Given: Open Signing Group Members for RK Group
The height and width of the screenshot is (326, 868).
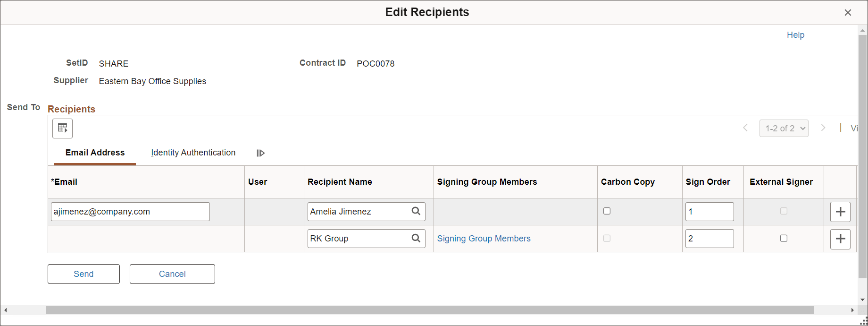Looking at the screenshot, I should 484,239.
